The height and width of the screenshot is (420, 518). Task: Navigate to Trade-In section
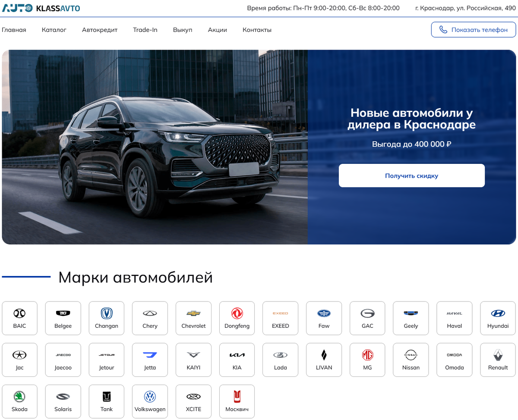(145, 30)
